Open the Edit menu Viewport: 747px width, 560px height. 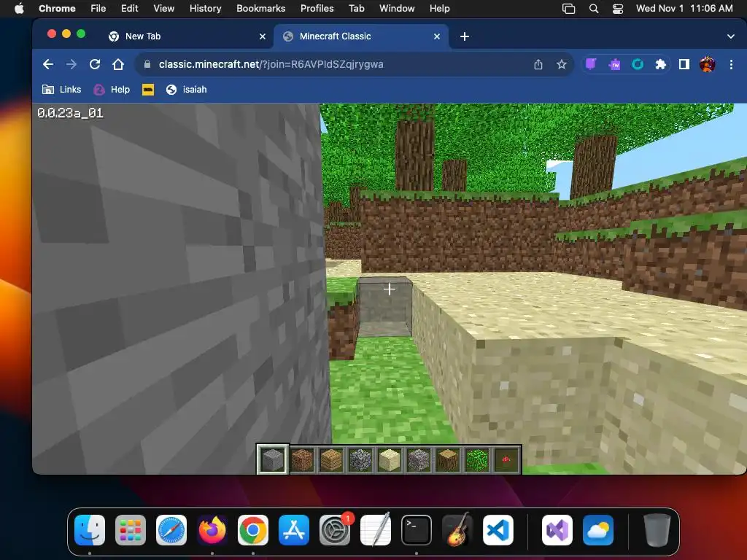pos(130,9)
